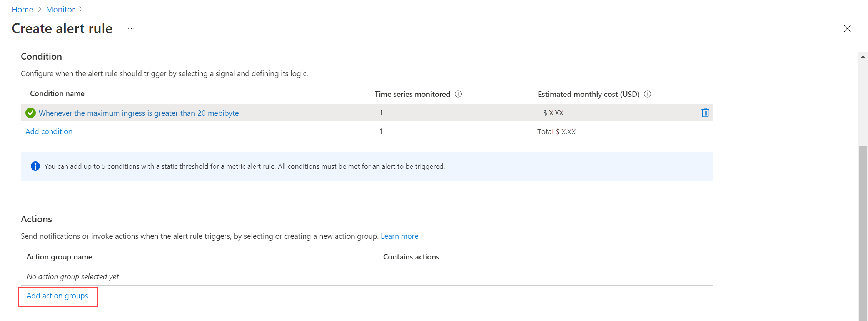This screenshot has height=321, width=868.
Task: Open the Learn more link under Actions
Action: [399, 236]
